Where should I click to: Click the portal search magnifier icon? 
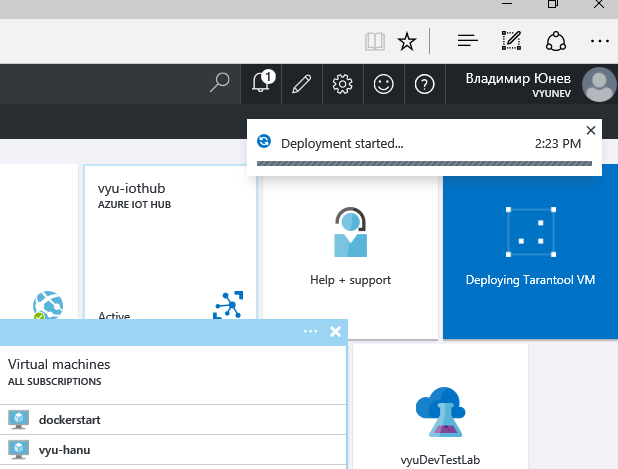click(220, 84)
